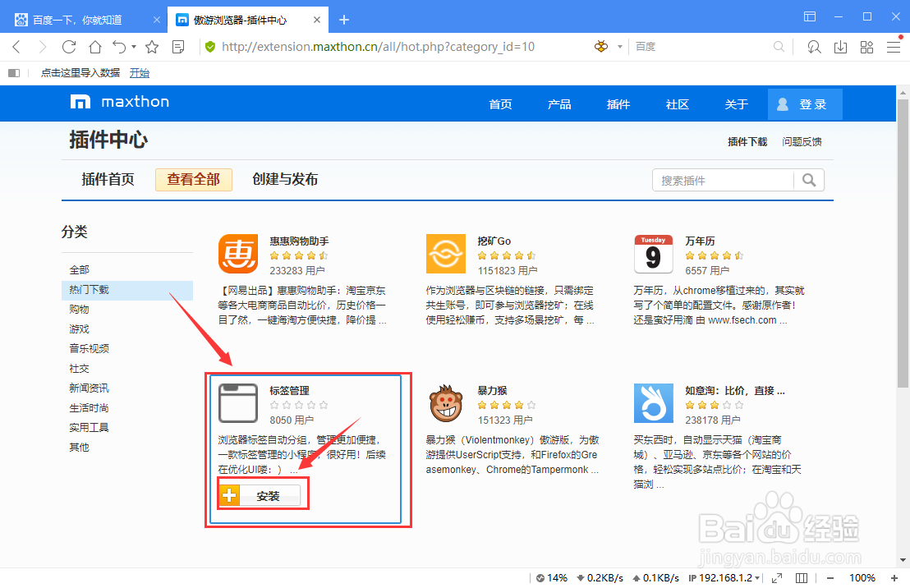Image resolution: width=910 pixels, height=588 pixels.
Task: Open 关于 in the site navigation
Action: click(737, 104)
